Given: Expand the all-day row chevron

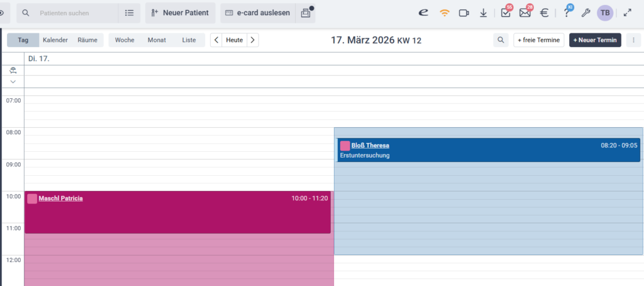Looking at the screenshot, I should 13,82.
